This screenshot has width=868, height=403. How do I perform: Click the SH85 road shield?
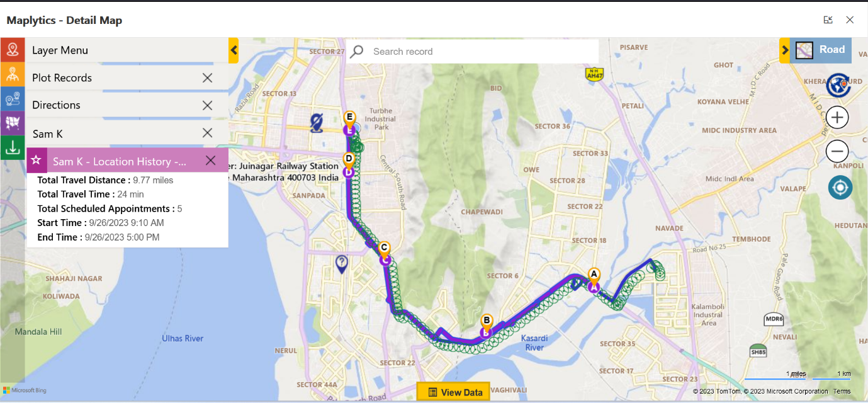click(758, 350)
